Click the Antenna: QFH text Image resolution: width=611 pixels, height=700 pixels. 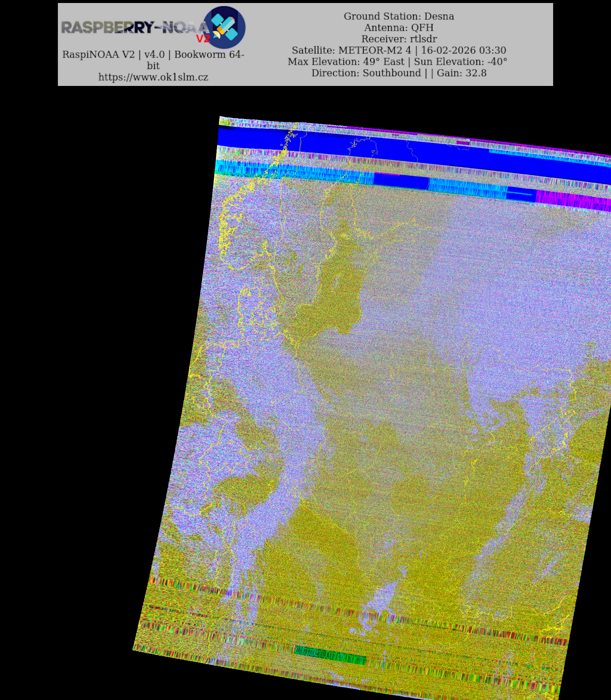399,28
